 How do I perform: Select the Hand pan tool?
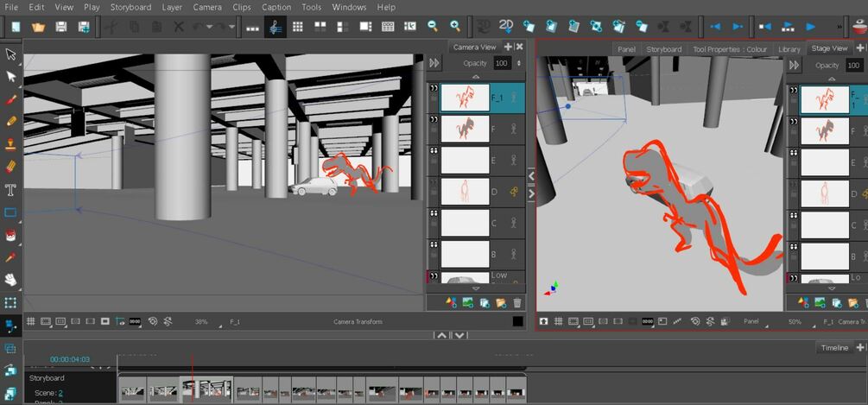coord(10,280)
